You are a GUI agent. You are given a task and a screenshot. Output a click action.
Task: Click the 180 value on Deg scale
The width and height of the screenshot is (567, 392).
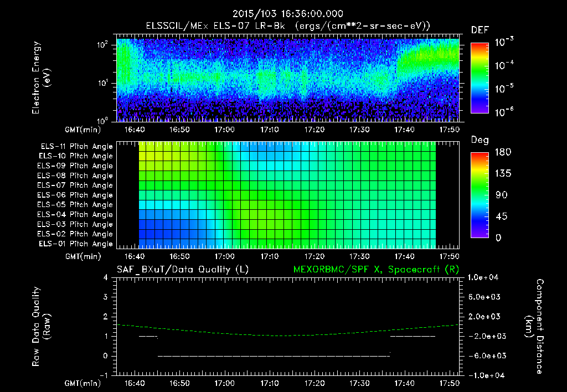(503, 152)
